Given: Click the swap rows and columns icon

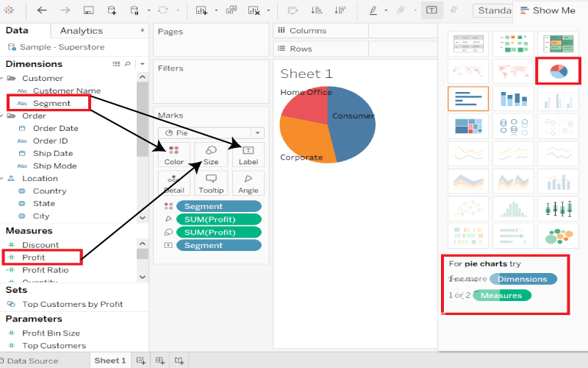Looking at the screenshot, I should click(293, 10).
